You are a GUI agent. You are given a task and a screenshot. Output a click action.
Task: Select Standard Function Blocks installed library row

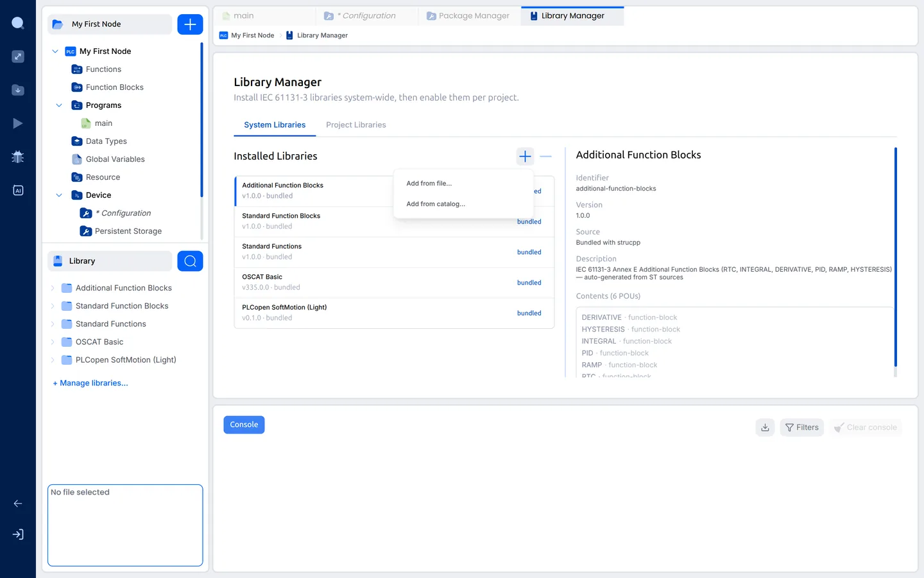(x=394, y=222)
